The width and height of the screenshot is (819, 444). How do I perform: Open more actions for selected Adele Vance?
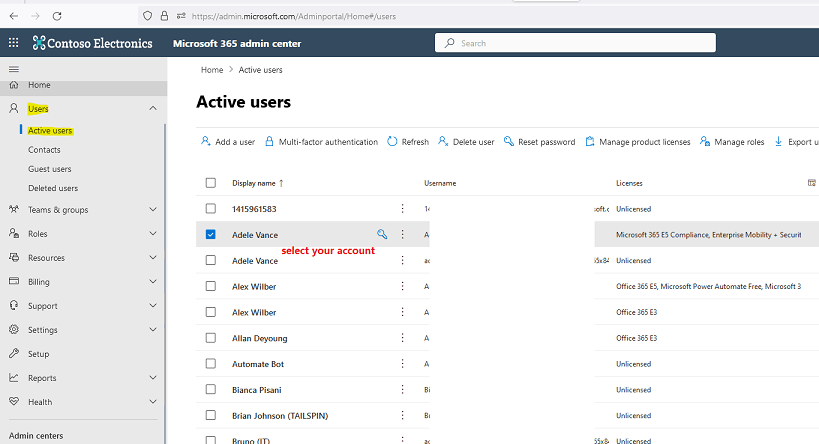(402, 235)
